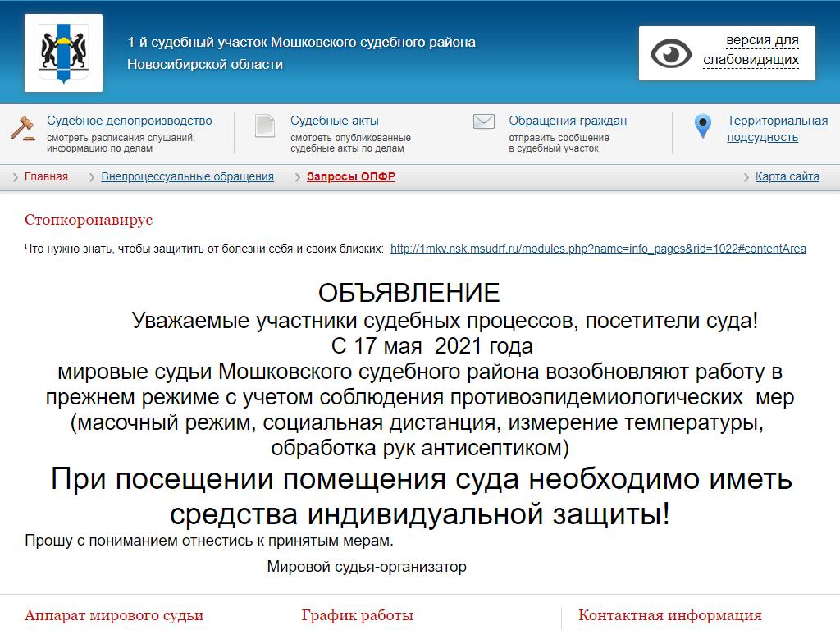Go to 'Обращения граждан' page
Viewport: 840px width, 630px height.
pyautogui.click(x=567, y=121)
